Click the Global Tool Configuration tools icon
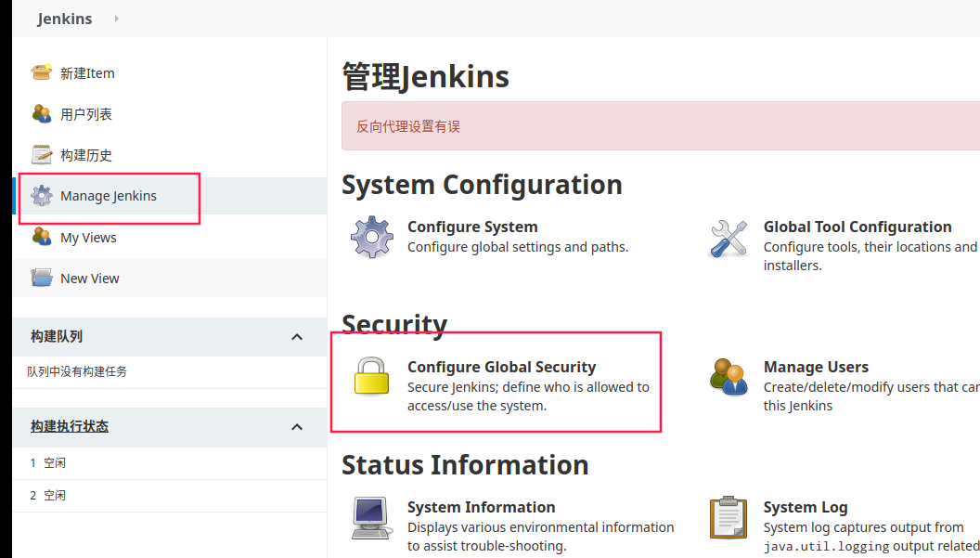The image size is (980, 558). 729,238
